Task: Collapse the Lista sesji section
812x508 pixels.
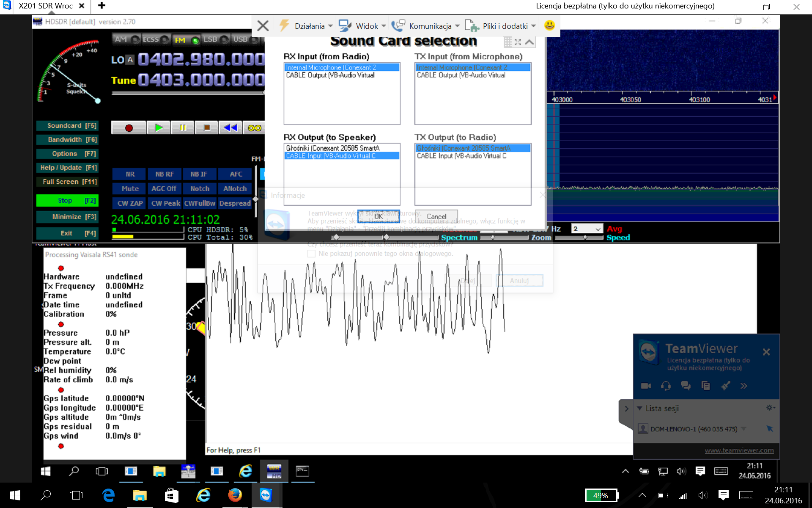Action: click(640, 409)
